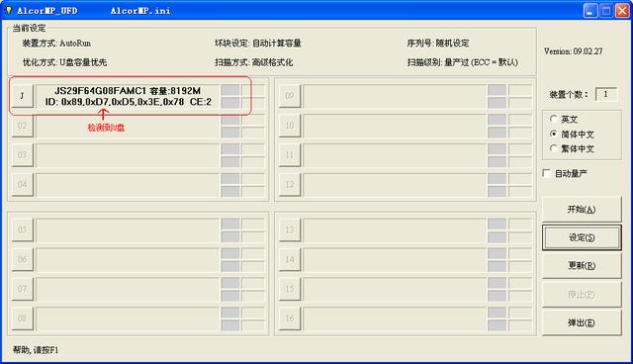Click the progress box beside slot J
Image resolution: width=633 pixels, height=364 pixels.
coord(230,97)
